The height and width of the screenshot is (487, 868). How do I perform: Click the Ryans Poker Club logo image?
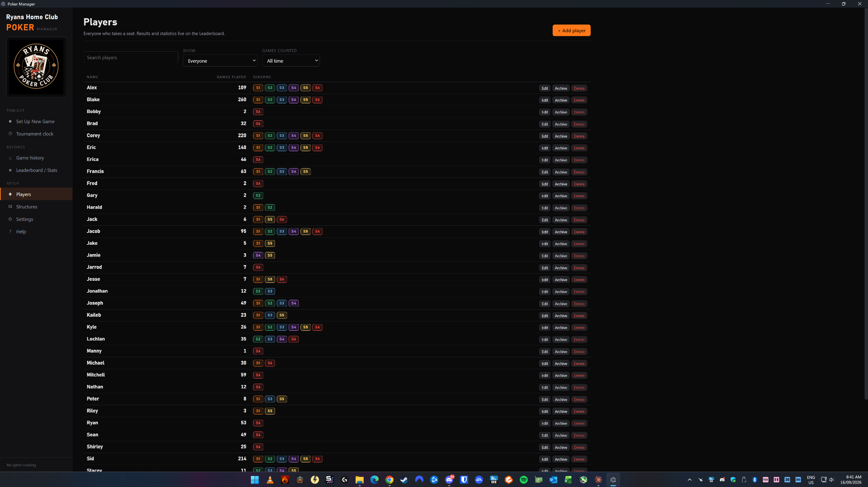tap(36, 67)
